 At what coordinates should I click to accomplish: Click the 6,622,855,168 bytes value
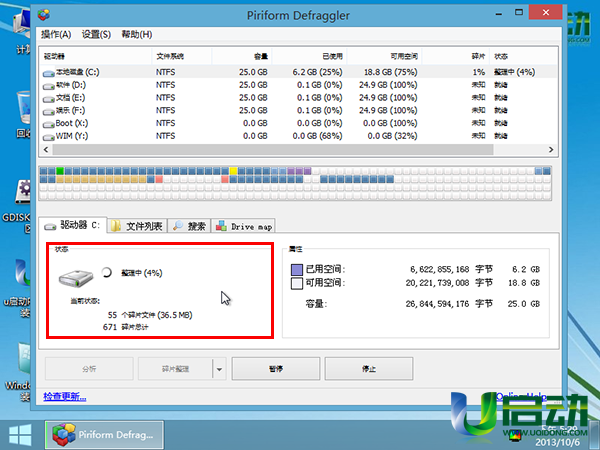440,269
